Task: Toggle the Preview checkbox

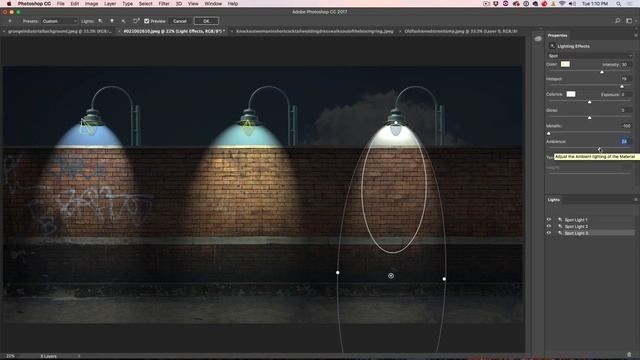Action: [x=147, y=21]
